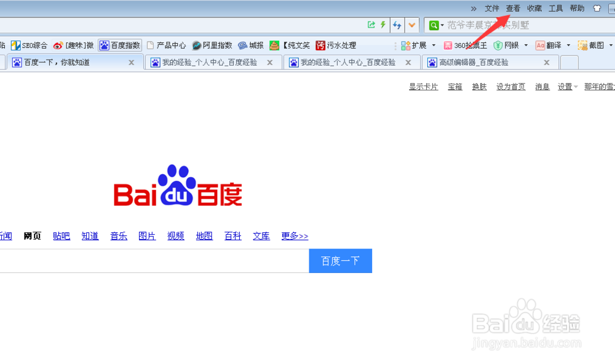615x364 pixels.
Task: Open 百度指数 bookmark
Action: 120,45
